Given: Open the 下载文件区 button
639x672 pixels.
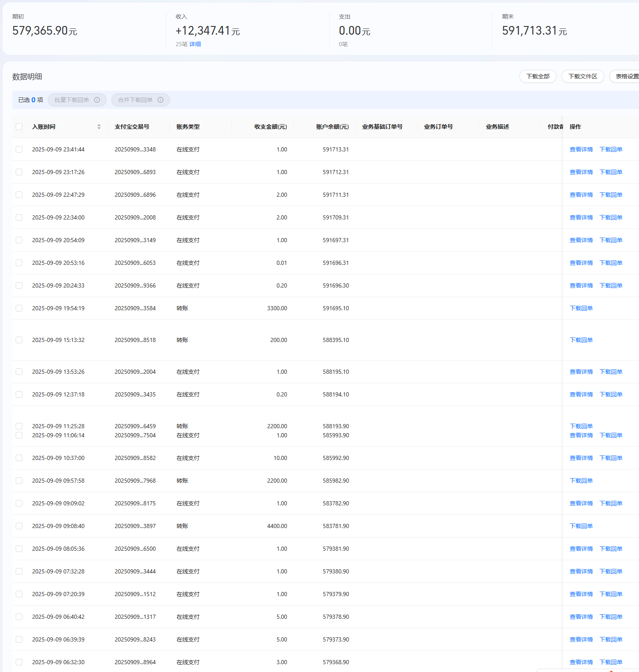Looking at the screenshot, I should [582, 76].
